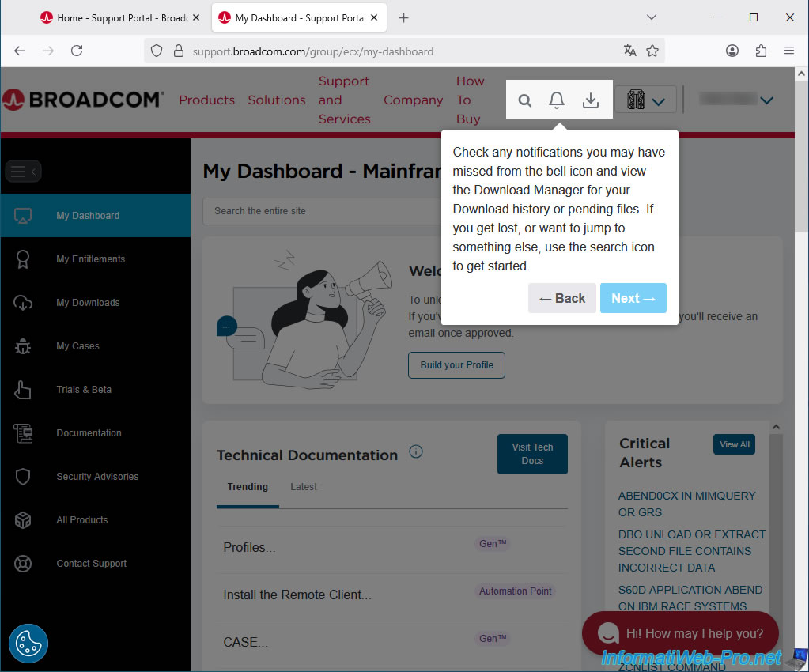Open the Firefox application menu icon
809x672 pixels.
tap(788, 51)
